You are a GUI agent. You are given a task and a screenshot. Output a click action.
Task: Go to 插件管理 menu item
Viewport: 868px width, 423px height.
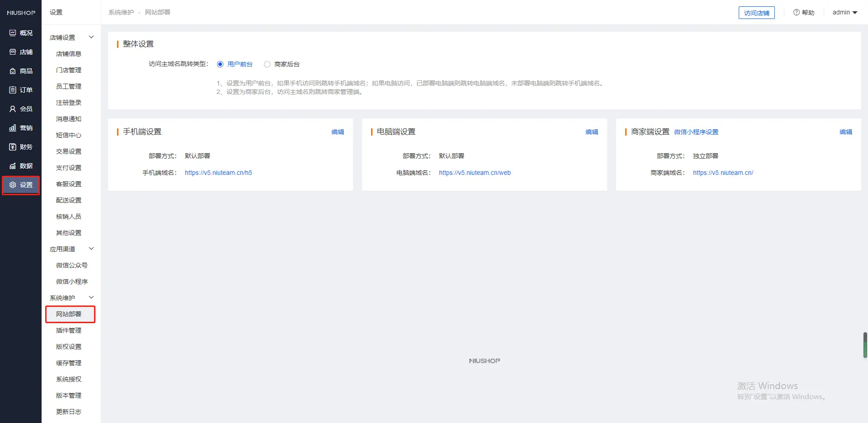point(69,330)
